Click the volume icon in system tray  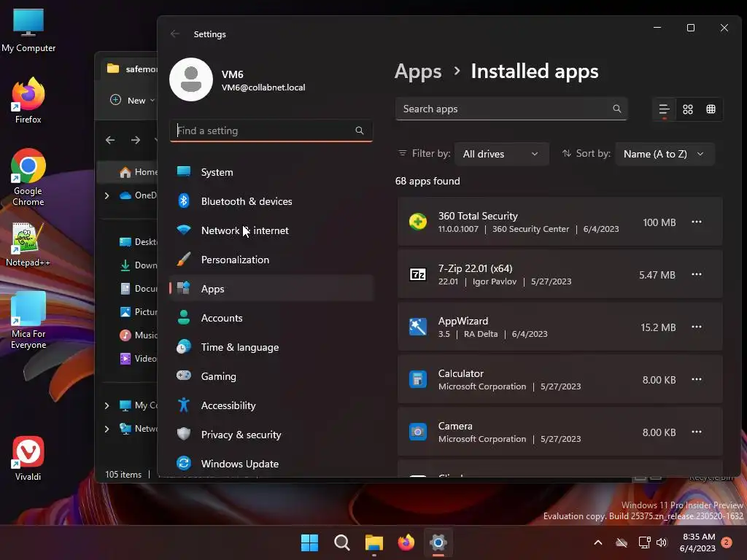(x=662, y=542)
